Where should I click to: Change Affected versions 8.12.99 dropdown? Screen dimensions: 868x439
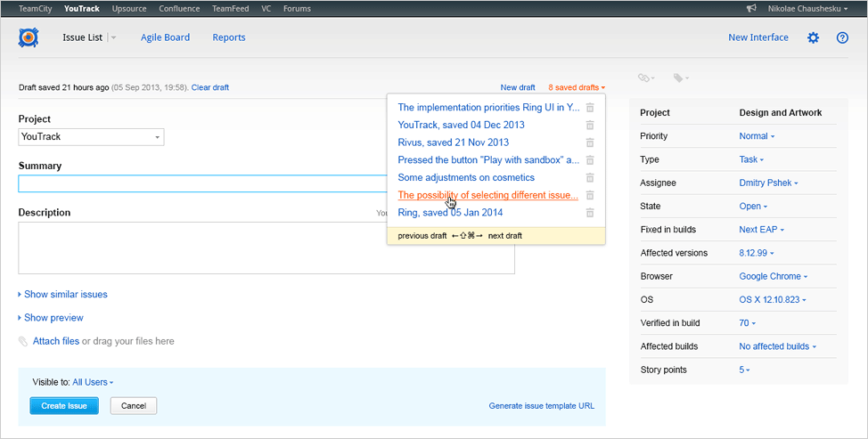[757, 253]
